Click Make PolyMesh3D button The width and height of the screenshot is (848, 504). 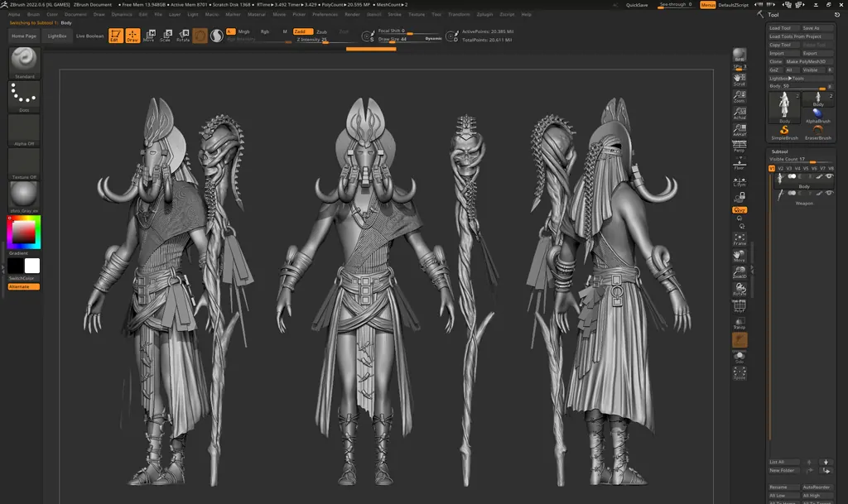click(x=809, y=61)
